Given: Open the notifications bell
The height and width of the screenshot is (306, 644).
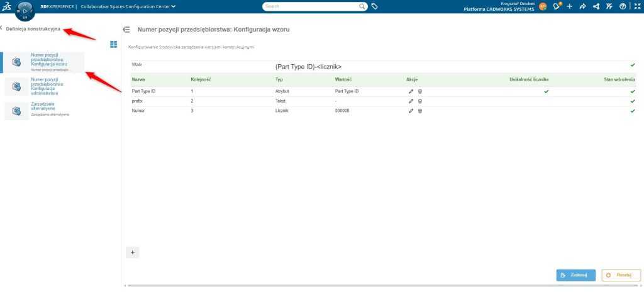Looking at the screenshot, I should click(x=557, y=6).
